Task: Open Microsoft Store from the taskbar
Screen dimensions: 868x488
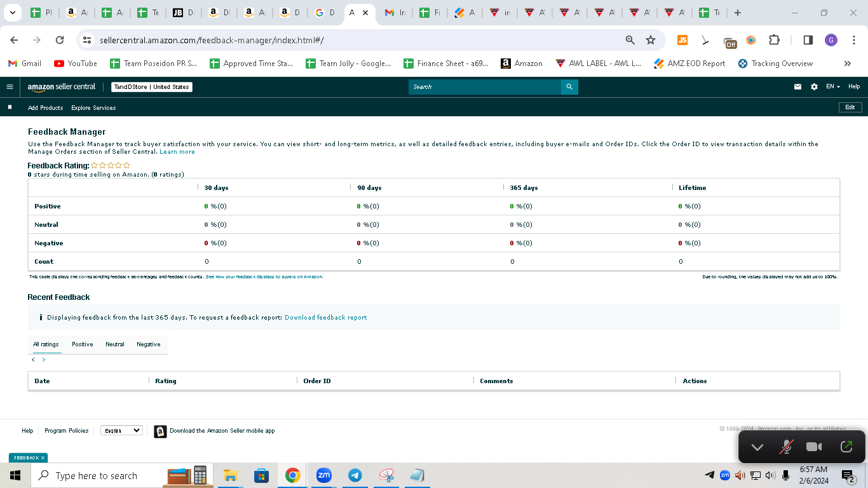Action: [x=261, y=475]
